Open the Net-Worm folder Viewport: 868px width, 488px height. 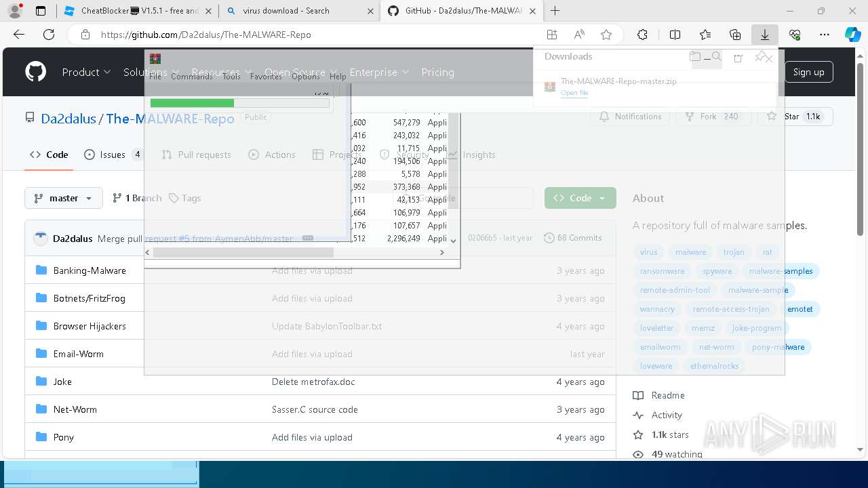click(75, 409)
